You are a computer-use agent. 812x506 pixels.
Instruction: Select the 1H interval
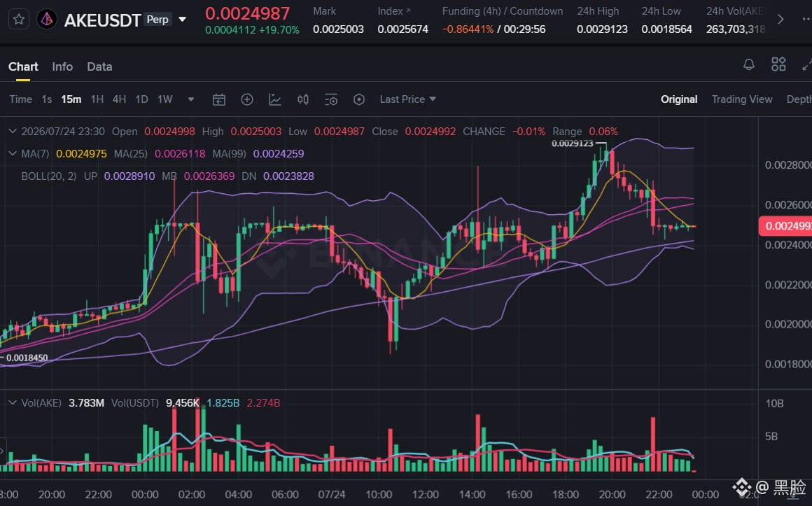pyautogui.click(x=97, y=99)
